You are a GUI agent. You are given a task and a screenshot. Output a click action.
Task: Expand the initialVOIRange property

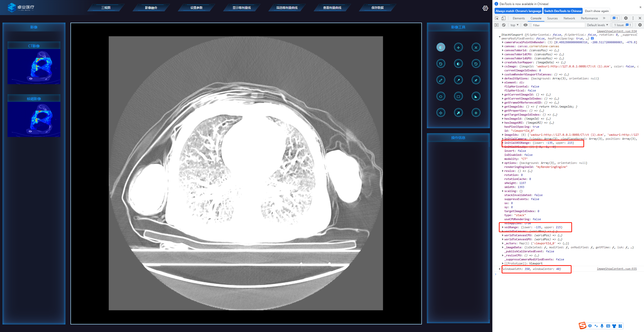coord(503,143)
